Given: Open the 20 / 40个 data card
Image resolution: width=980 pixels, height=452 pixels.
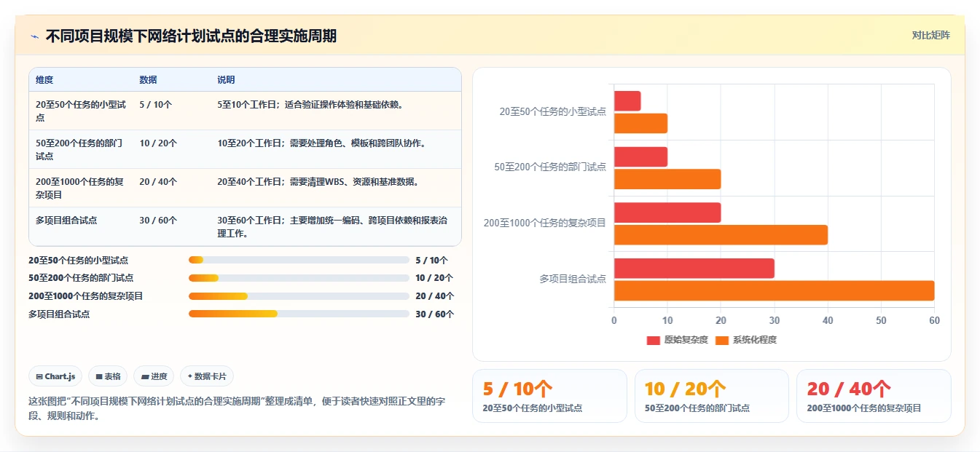Looking at the screenshot, I should [x=874, y=396].
